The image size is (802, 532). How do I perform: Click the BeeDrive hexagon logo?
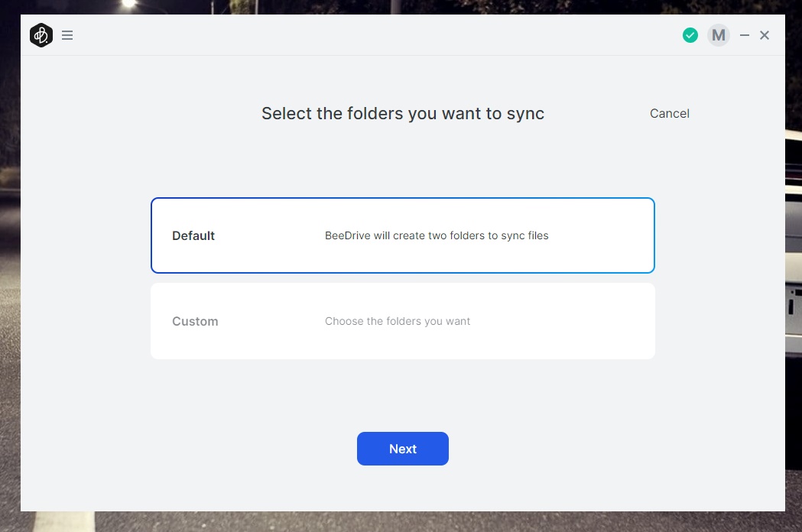pyautogui.click(x=41, y=35)
